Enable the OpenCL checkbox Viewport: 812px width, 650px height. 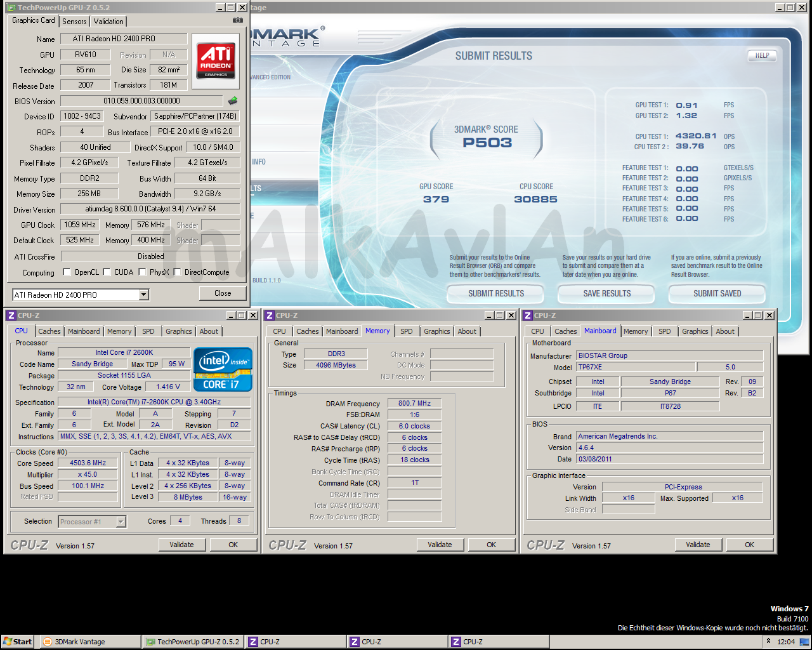click(67, 272)
